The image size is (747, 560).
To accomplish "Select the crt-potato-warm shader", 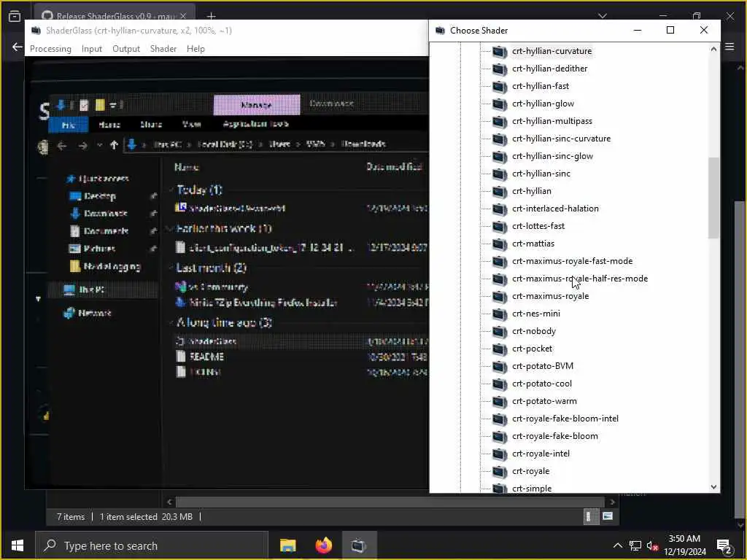I will [544, 401].
